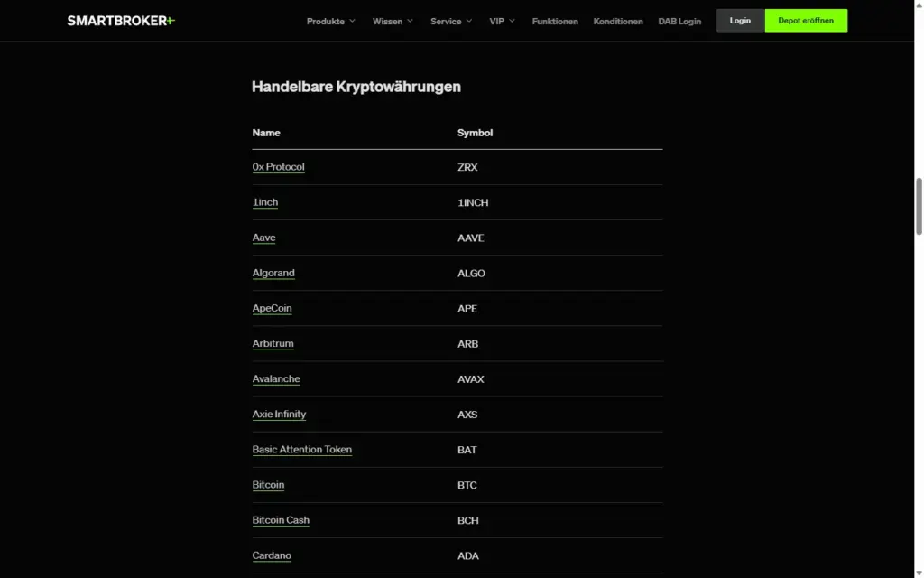Viewport: 924px width, 578px height.
Task: Open the Cardano link
Action: [x=272, y=555]
